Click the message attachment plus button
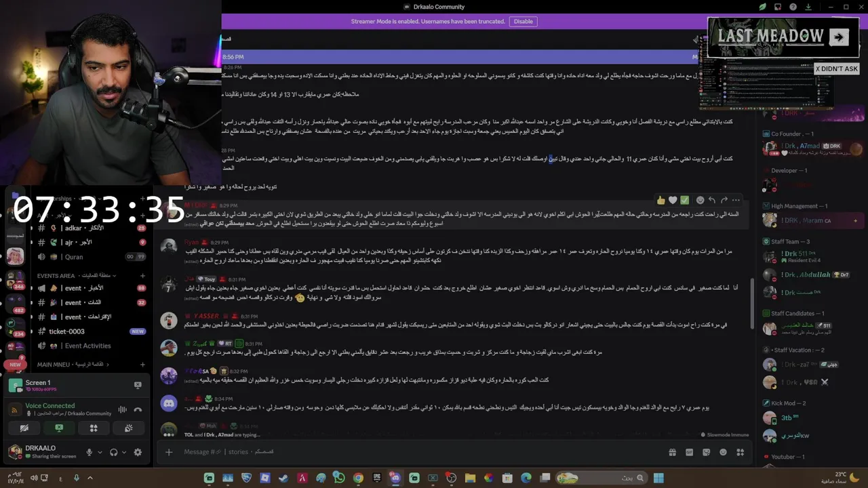This screenshot has width=868, height=488. 169,452
